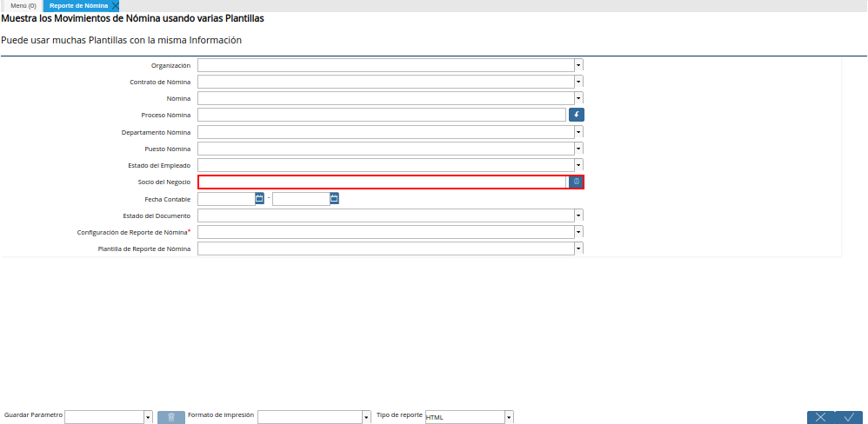Switch to the Menú (0) tab

[23, 6]
